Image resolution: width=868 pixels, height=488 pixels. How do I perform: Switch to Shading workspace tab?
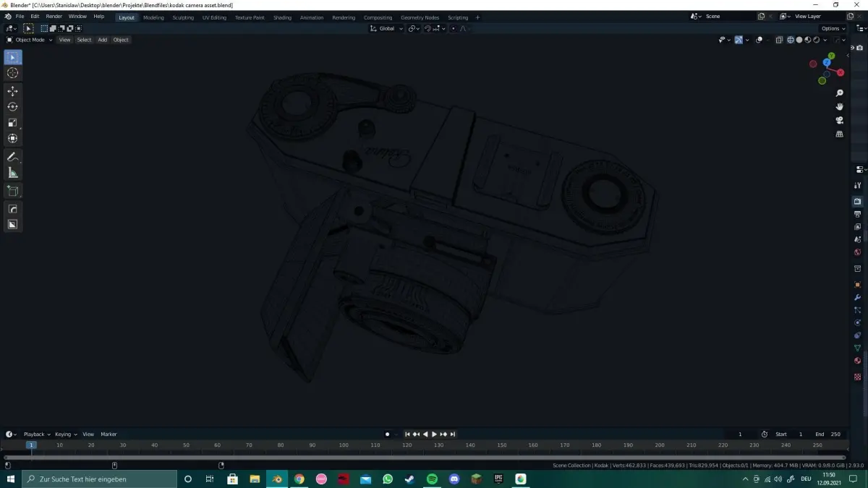point(282,17)
